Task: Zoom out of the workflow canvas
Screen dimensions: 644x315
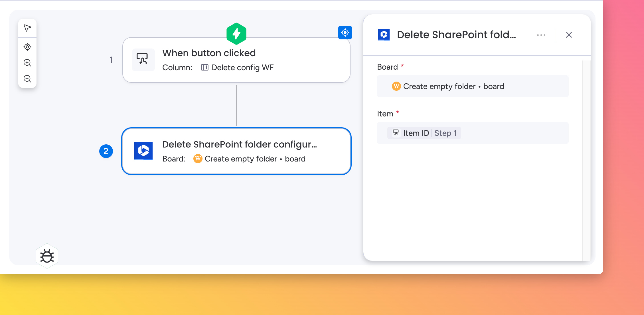Action: (x=27, y=78)
